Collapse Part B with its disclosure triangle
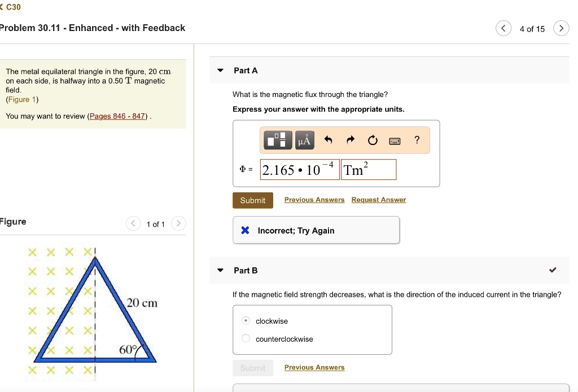The image size is (578, 392). tap(220, 270)
